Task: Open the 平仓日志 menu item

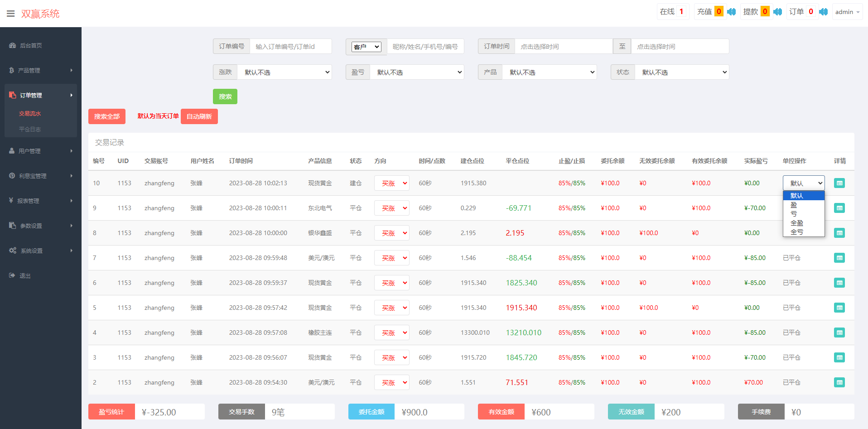Action: click(x=30, y=129)
